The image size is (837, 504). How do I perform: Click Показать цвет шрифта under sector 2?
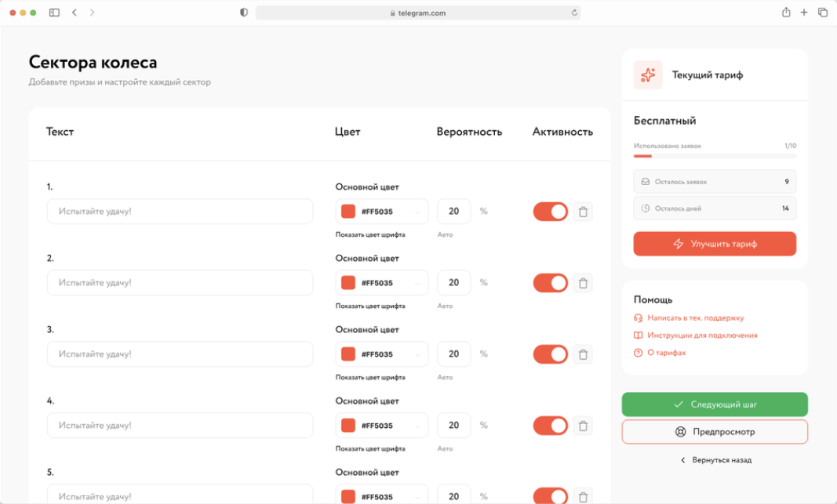(x=370, y=306)
